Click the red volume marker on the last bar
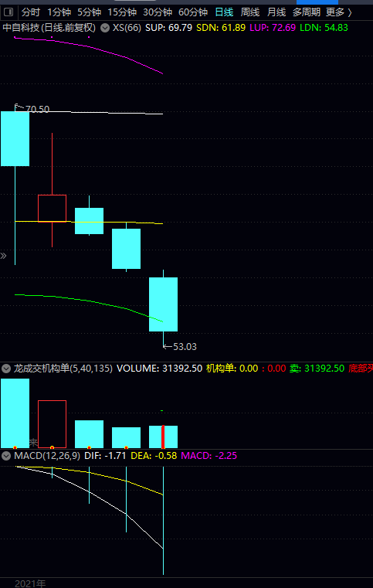 pos(163,437)
